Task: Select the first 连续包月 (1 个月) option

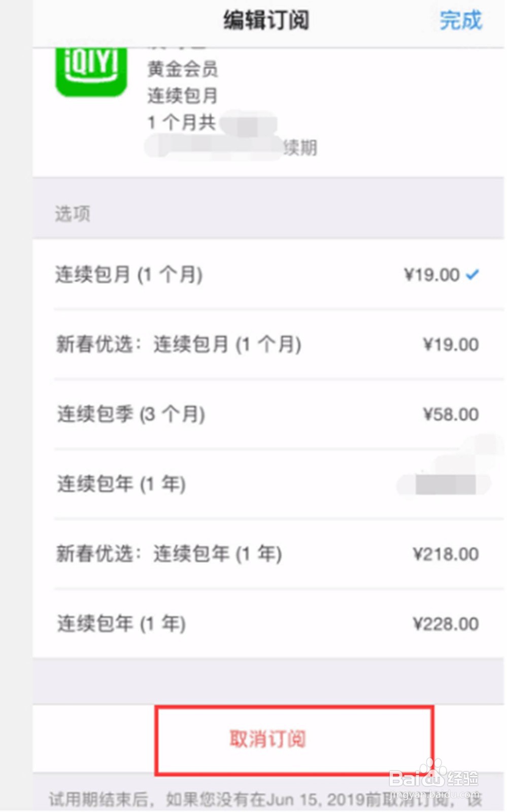Action: (x=129, y=275)
